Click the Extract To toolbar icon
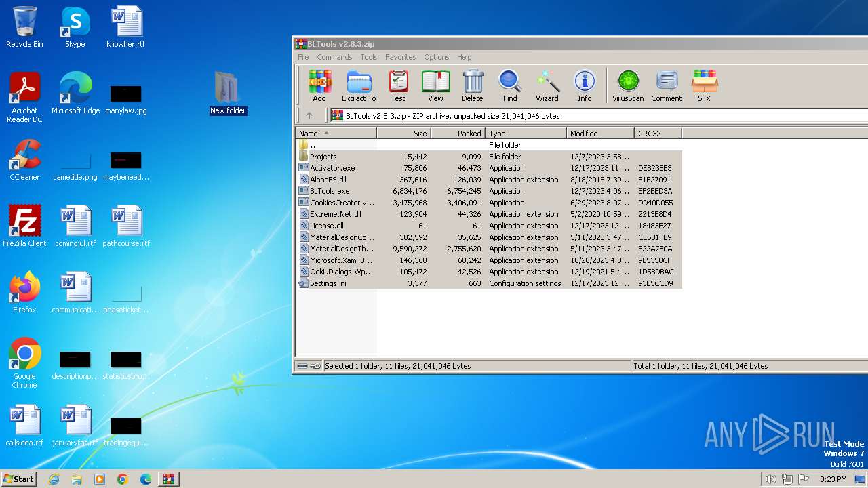The image size is (868, 488). tap(359, 86)
